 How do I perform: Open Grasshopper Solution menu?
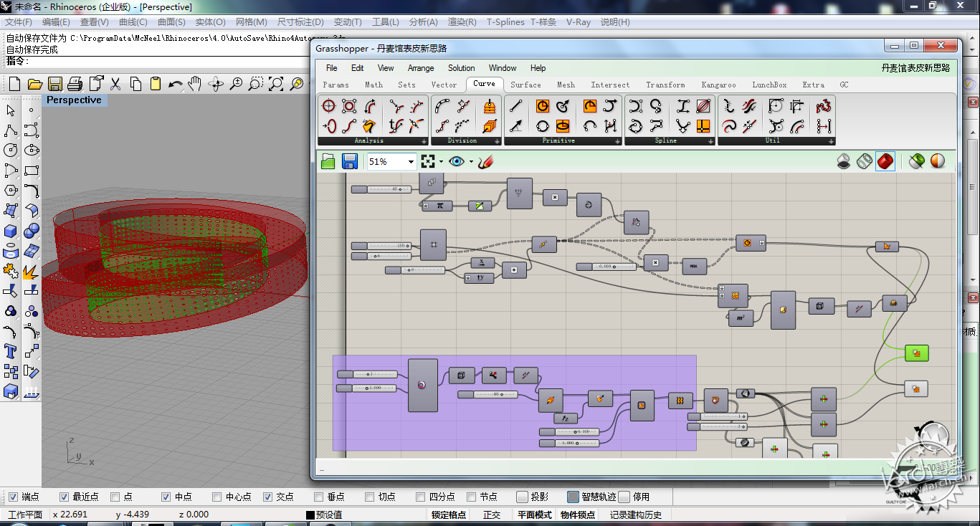point(461,68)
